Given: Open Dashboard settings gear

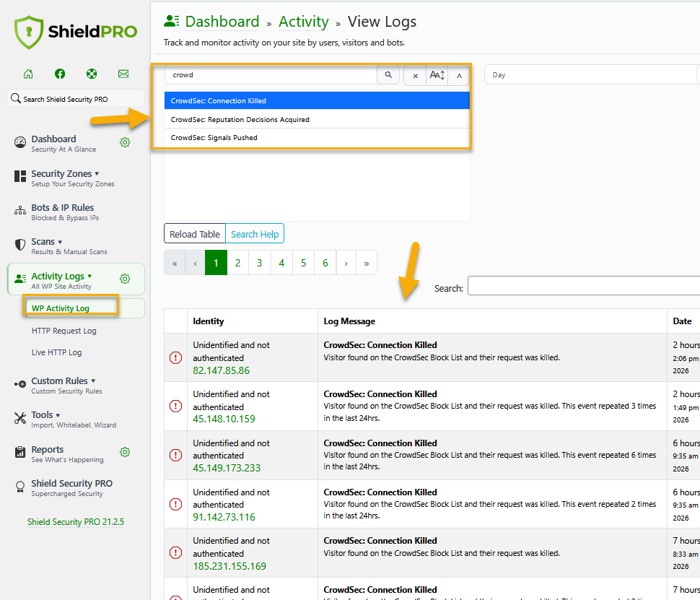Looking at the screenshot, I should pos(125,142).
